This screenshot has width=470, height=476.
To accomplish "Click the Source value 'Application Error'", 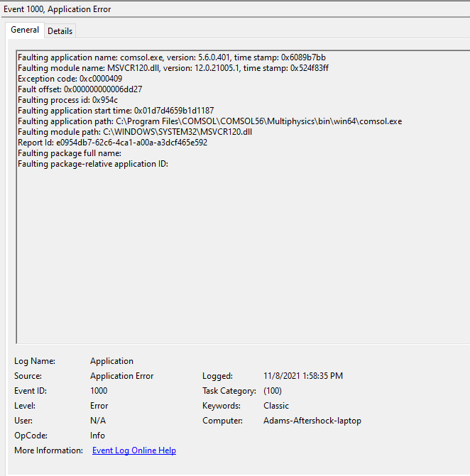I will pyautogui.click(x=122, y=376).
